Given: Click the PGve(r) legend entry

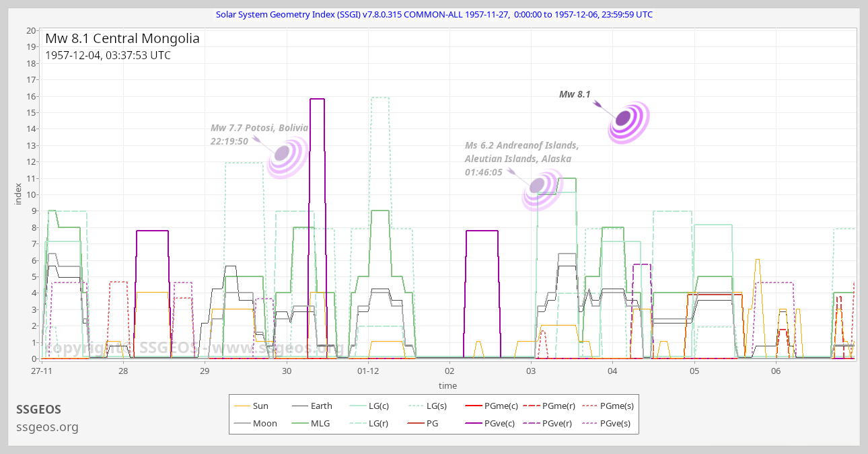Looking at the screenshot, I should (x=549, y=424).
